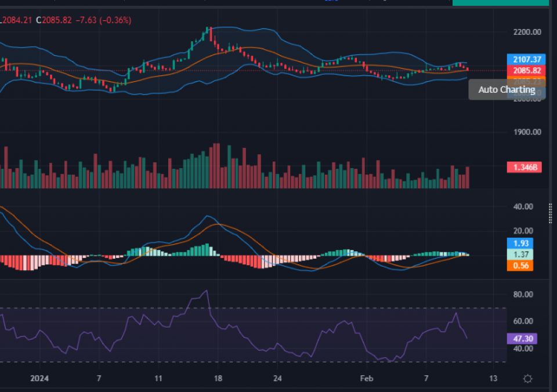This screenshot has width=557, height=392.
Task: Click the 1.346B volume value label
Action: 525,167
